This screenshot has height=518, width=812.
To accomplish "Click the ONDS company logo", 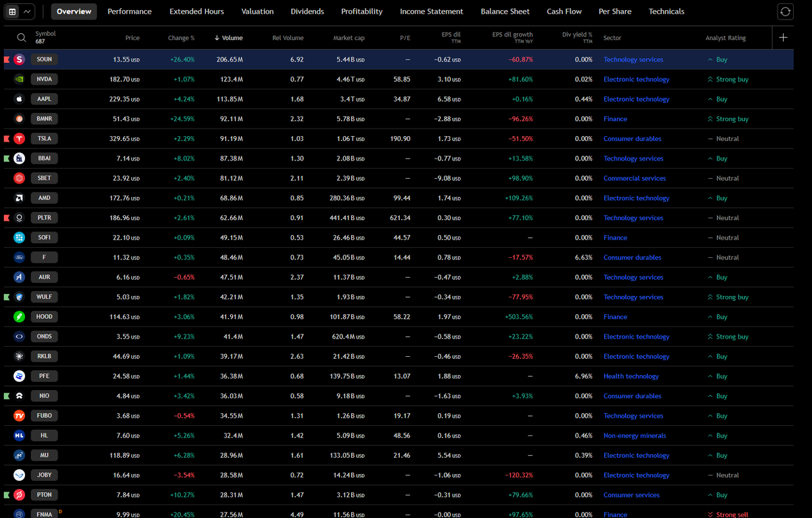I will click(x=19, y=337).
